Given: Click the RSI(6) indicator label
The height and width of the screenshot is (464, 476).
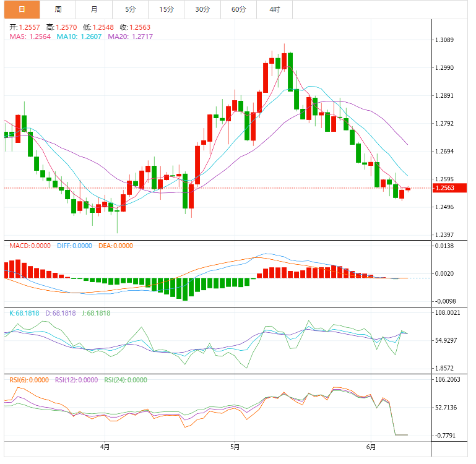Looking at the screenshot, I should (28, 380).
